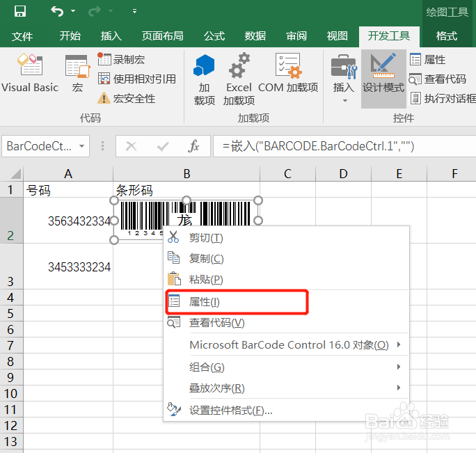
Task: Click cell A1 containing 号码
Action: point(68,190)
